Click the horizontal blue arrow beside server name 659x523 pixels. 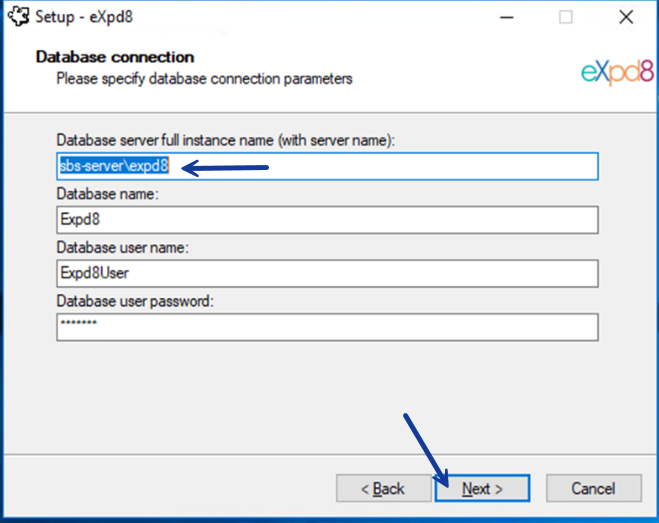click(226, 168)
